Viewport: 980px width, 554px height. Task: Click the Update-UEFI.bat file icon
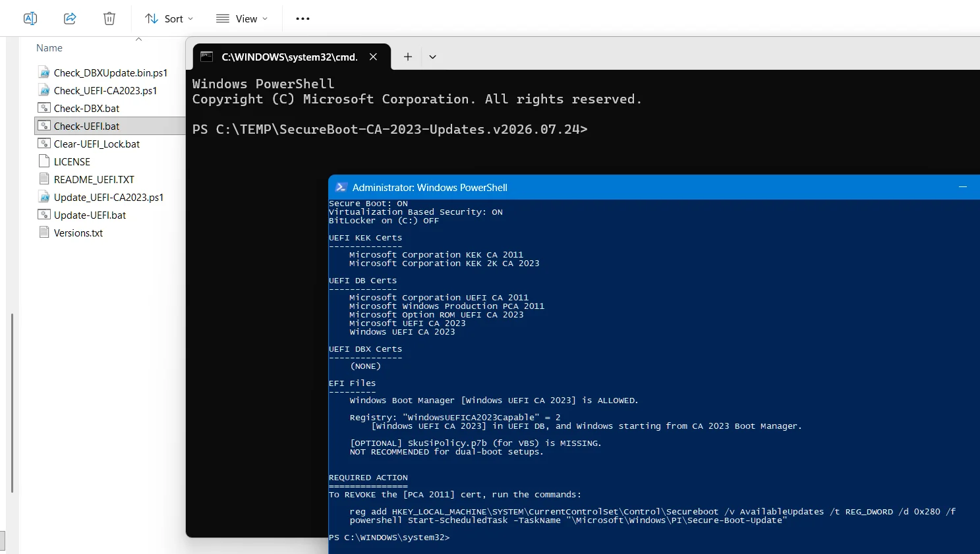click(x=44, y=215)
